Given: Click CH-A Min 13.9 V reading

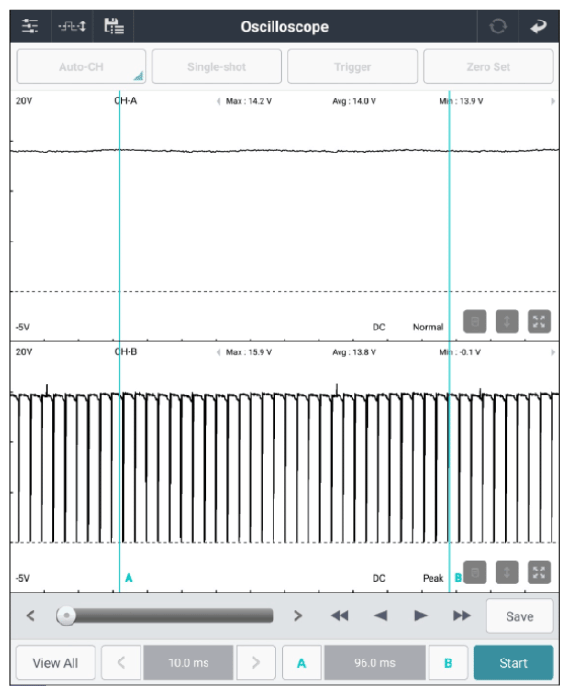Looking at the screenshot, I should pyautogui.click(x=461, y=101).
